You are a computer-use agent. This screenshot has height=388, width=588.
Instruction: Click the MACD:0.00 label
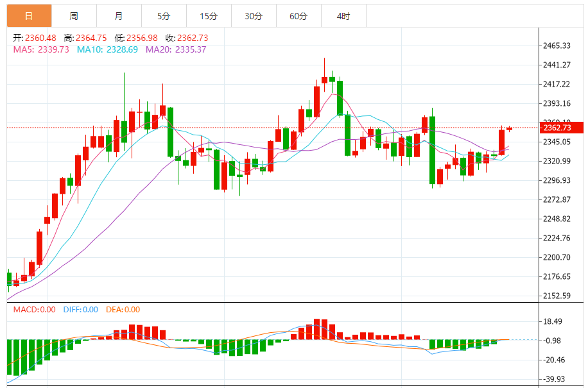point(34,310)
